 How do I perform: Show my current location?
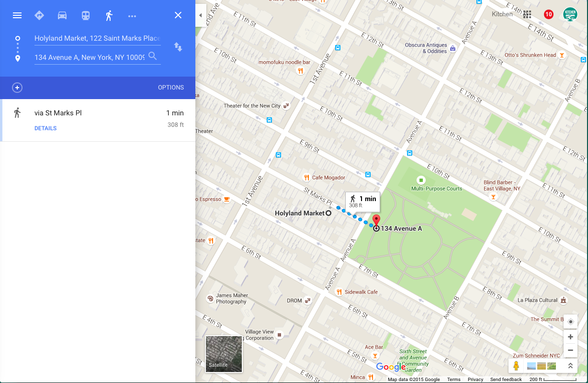570,322
